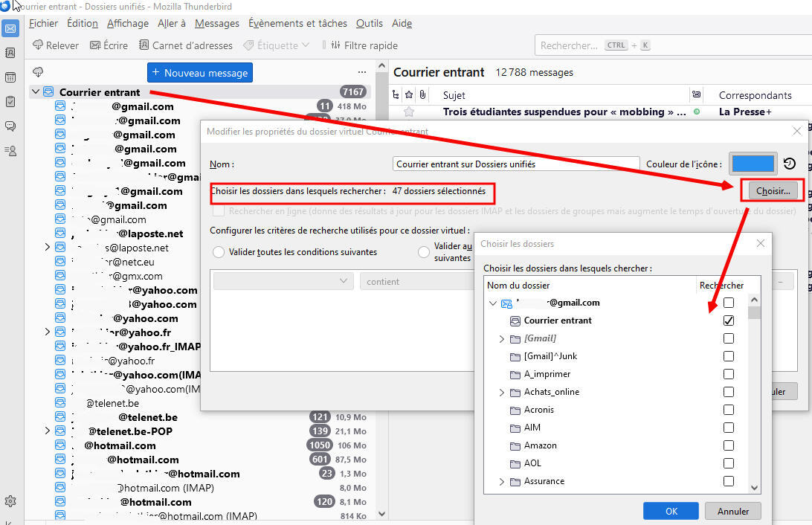Click the AOL folder icon
This screenshot has height=525, width=812.
(515, 464)
